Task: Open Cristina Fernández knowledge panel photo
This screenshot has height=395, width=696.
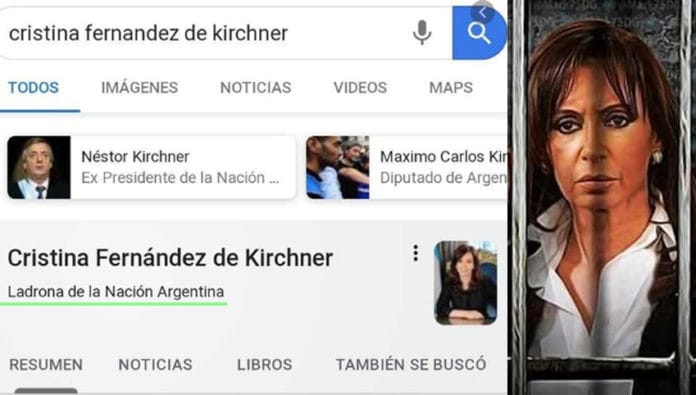Action: 465,283
